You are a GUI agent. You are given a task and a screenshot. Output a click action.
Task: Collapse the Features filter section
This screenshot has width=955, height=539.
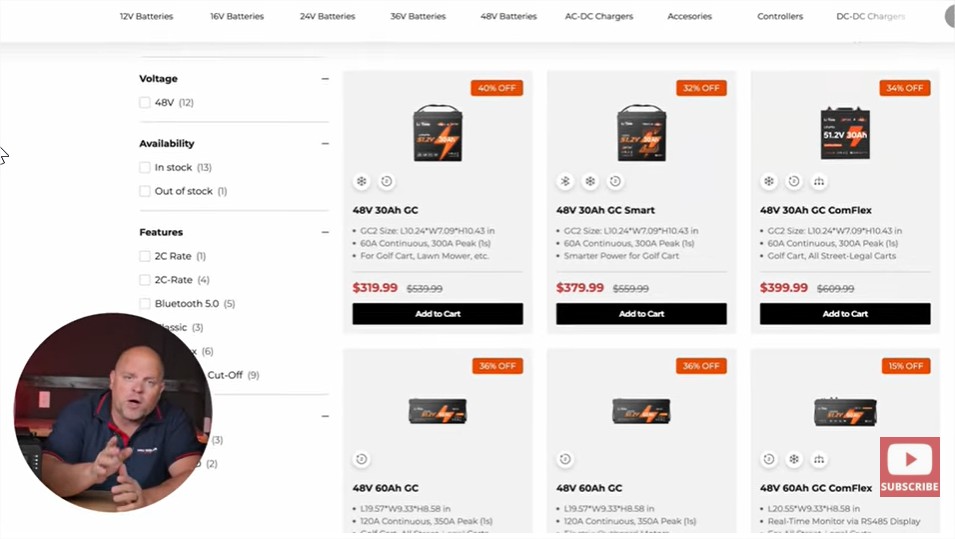[x=325, y=233]
